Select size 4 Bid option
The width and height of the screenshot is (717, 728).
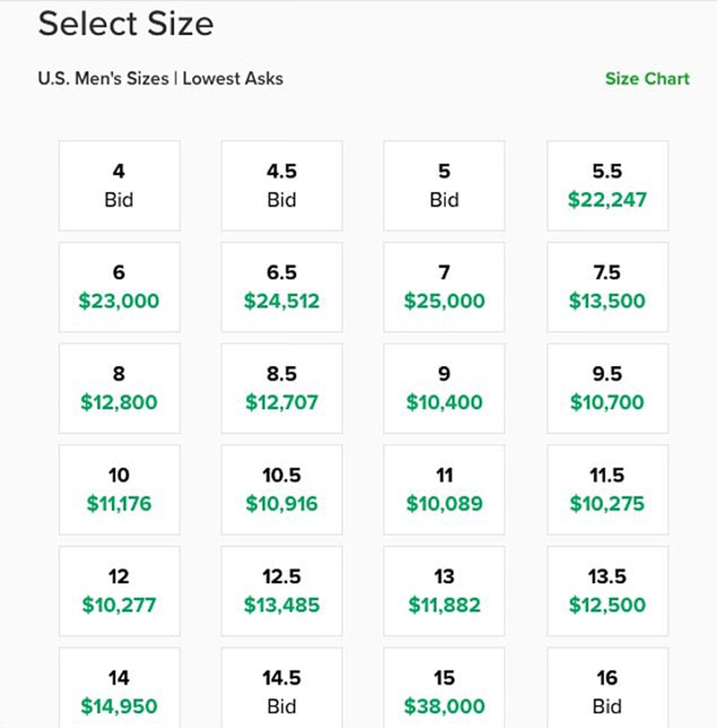[x=119, y=185]
